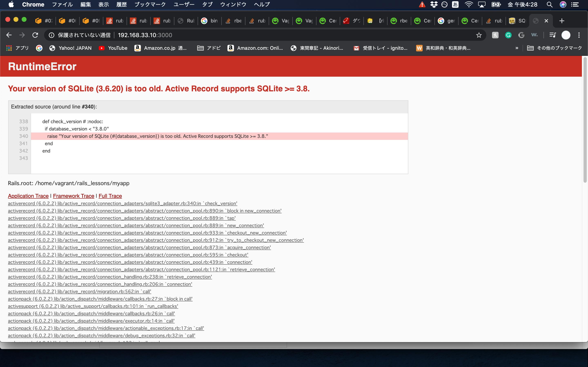Click the bookmark star icon in address bar
Viewport: 588px width, 367px height.
point(478,35)
